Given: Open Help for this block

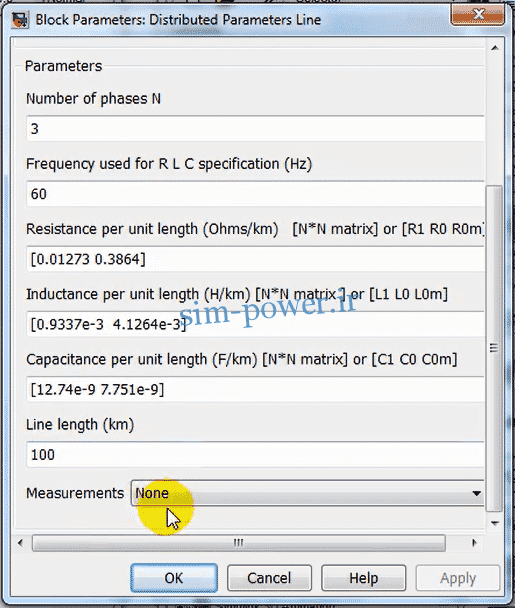Looking at the screenshot, I should [363, 578].
